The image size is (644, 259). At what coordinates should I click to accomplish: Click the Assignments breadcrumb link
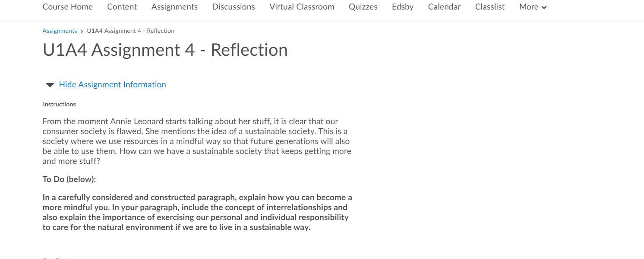click(60, 31)
